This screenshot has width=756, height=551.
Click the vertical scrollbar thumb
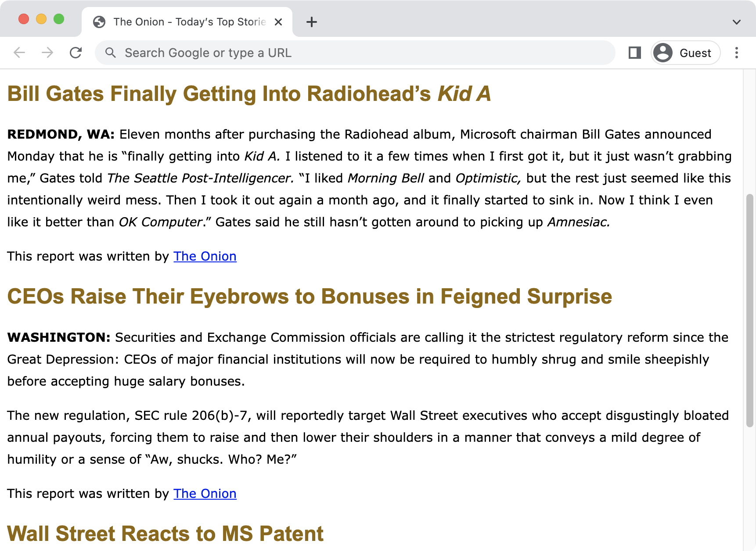(750, 310)
